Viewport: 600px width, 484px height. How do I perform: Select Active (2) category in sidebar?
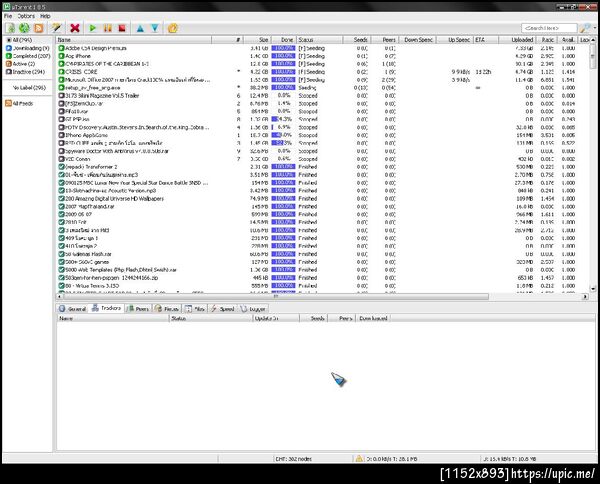[20, 64]
